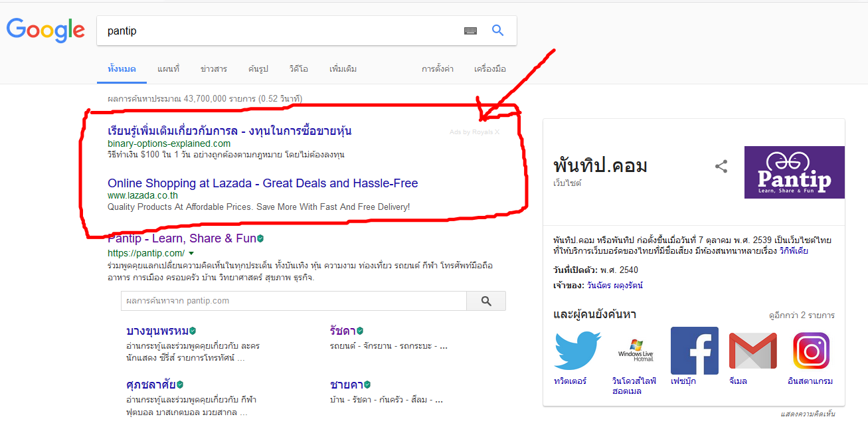868x447 pixels.
Task: Click แสดงความคิดเห็น feedback link
Action: (x=808, y=414)
